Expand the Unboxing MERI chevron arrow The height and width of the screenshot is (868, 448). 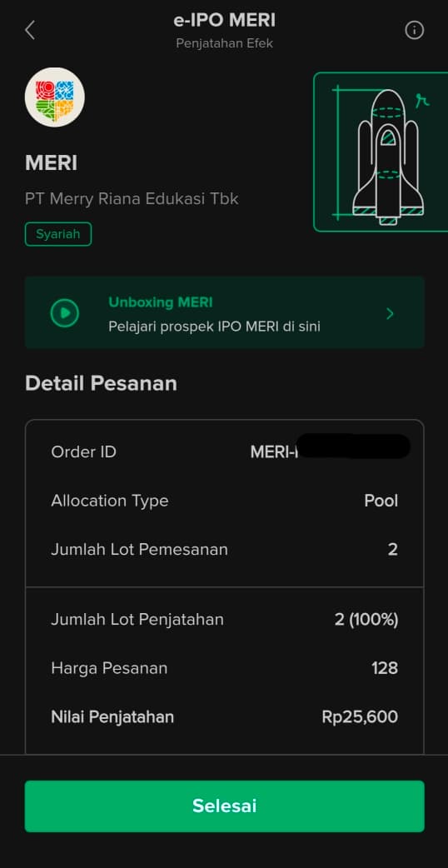pyautogui.click(x=390, y=314)
